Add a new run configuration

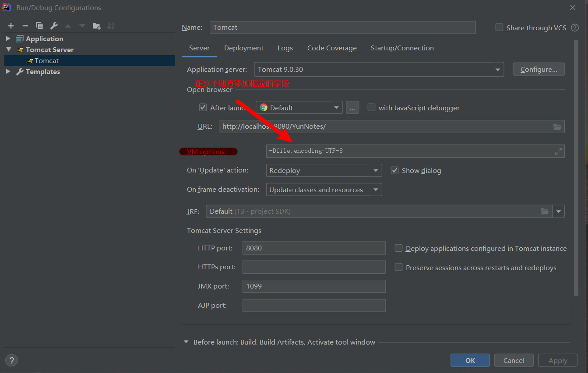click(x=11, y=26)
